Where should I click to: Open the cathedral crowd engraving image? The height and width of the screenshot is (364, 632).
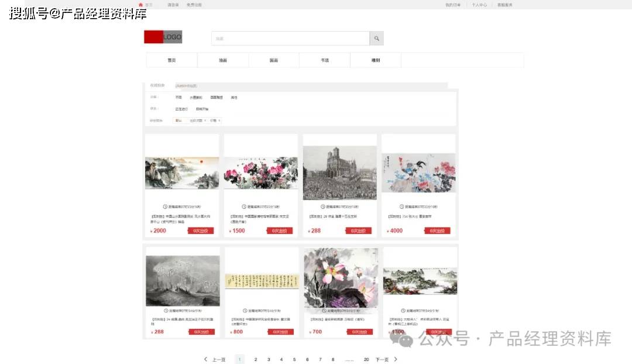pyautogui.click(x=340, y=173)
